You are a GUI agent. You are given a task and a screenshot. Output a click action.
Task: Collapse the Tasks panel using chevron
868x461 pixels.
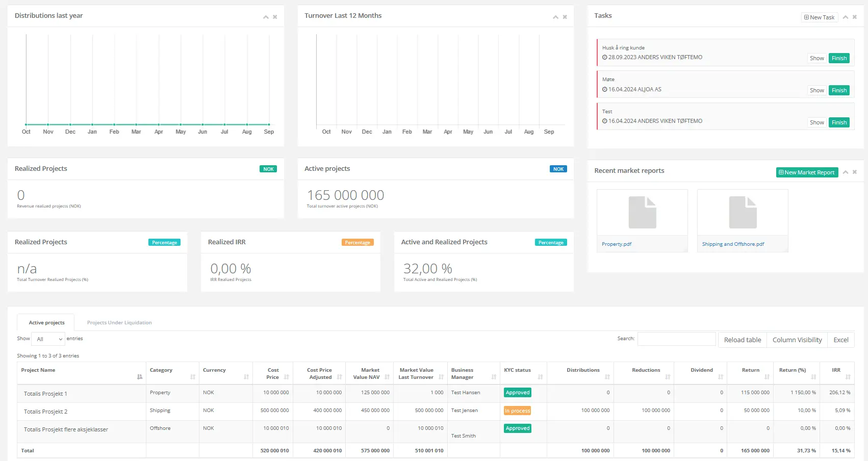point(846,17)
